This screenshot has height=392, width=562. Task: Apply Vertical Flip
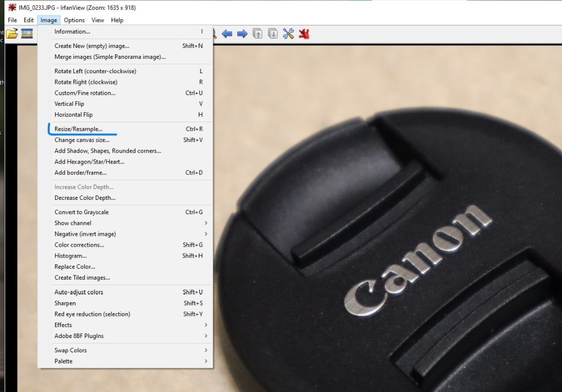coord(125,104)
